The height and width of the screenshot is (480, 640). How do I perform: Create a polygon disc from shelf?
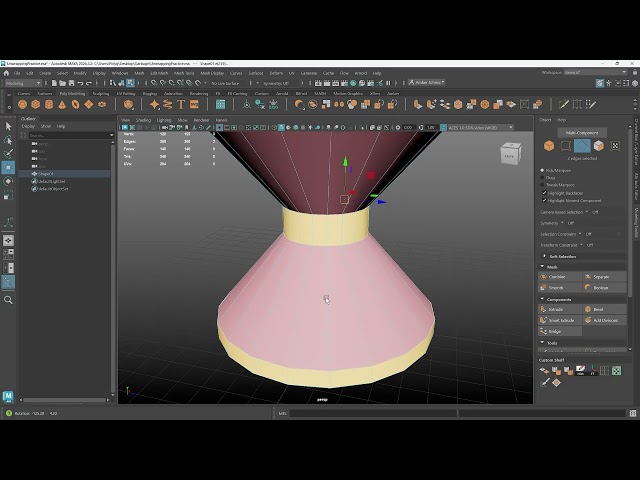pos(102,104)
